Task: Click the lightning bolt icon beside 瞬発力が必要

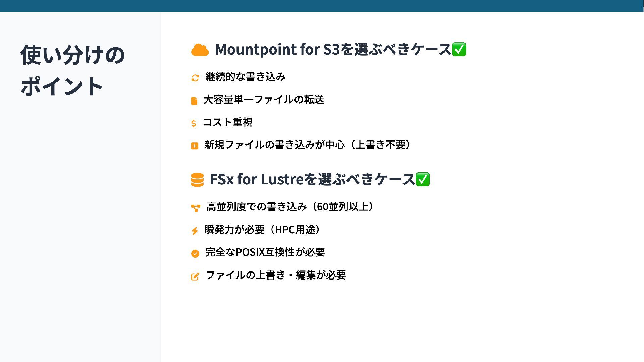Action: tap(195, 231)
